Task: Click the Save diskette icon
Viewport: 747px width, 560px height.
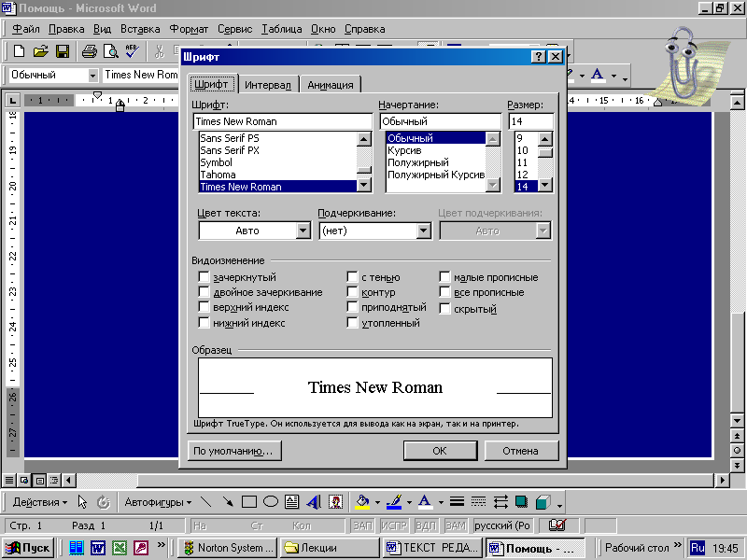Action: coord(63,51)
